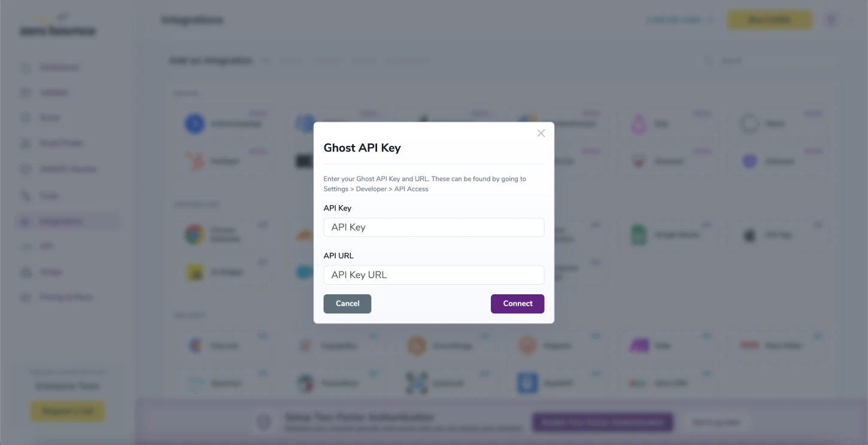Click the yellow Buy Credits button
Image resolution: width=868 pixels, height=445 pixels.
(x=769, y=19)
